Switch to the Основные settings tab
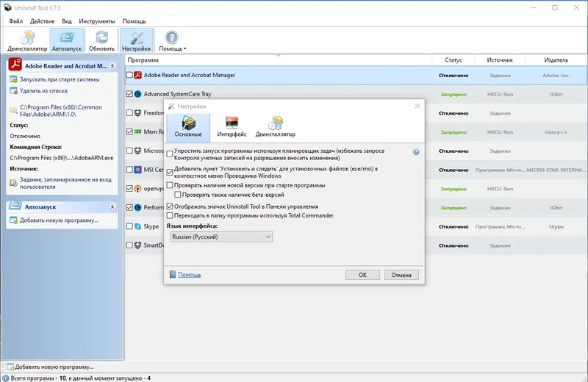The image size is (588, 382). click(x=188, y=127)
